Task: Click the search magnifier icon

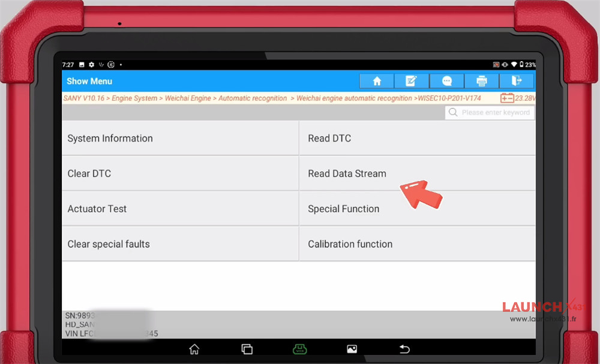Action: click(x=453, y=112)
